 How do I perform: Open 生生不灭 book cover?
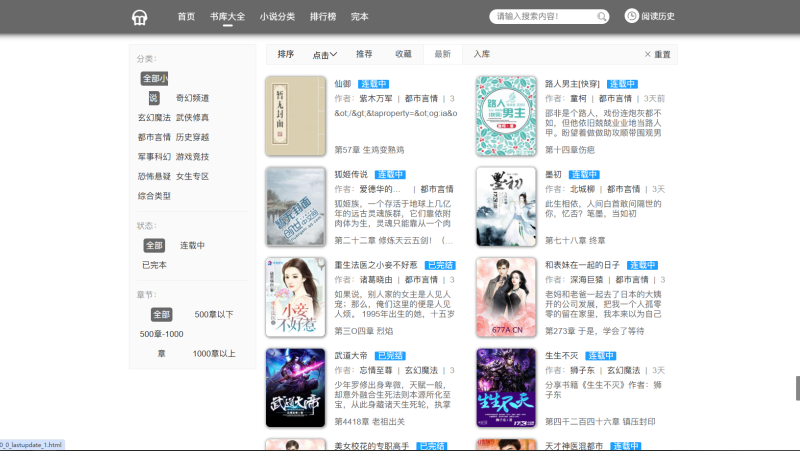506,388
